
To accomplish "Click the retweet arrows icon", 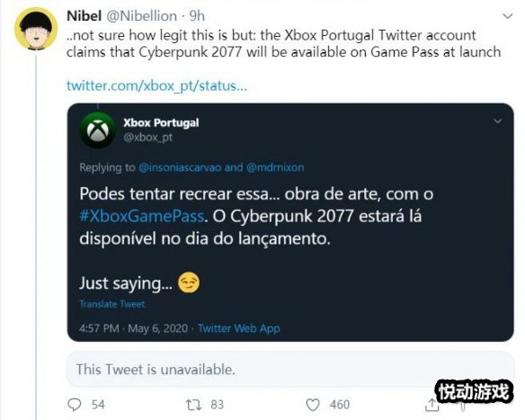I will 193,405.
